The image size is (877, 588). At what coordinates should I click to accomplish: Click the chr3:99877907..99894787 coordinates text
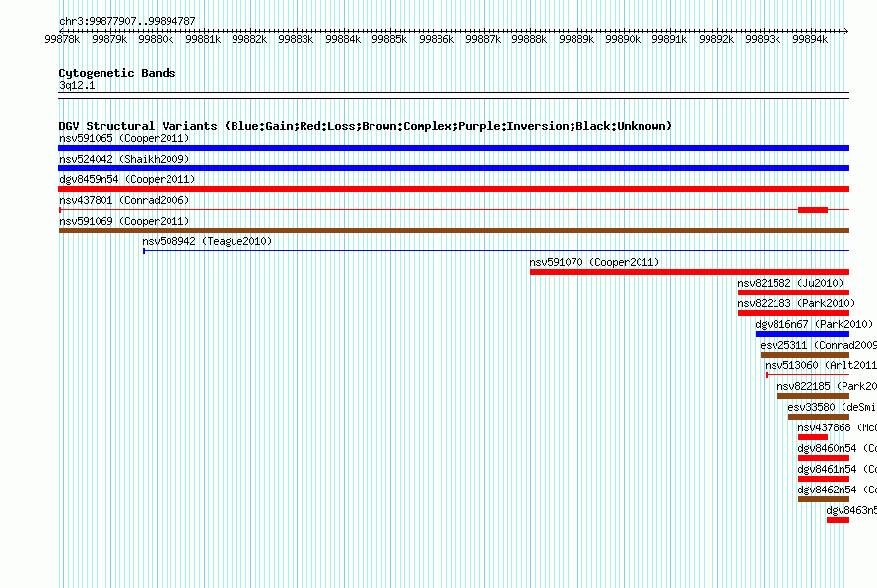tap(127, 21)
